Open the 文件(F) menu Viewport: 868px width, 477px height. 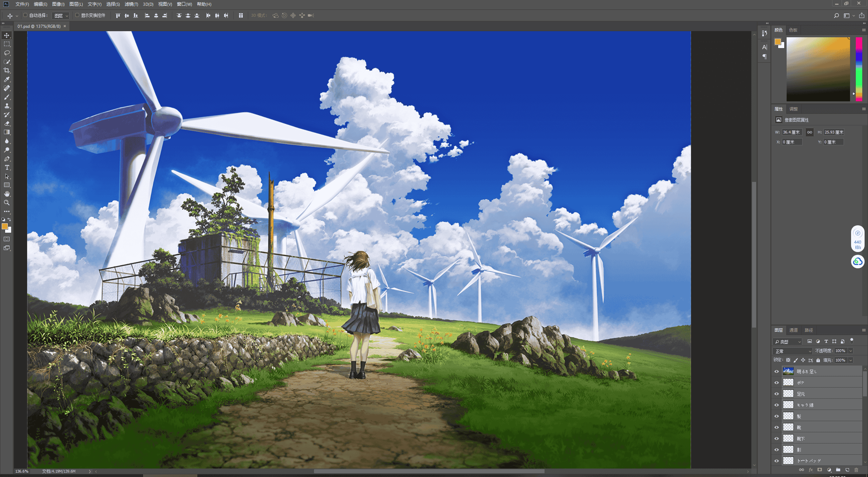tap(22, 4)
